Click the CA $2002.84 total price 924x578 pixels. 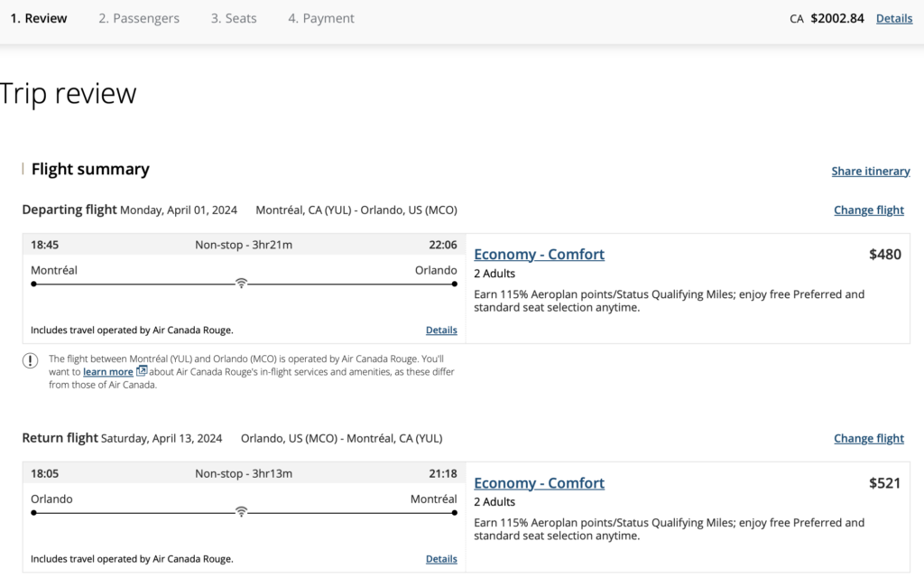(x=836, y=18)
